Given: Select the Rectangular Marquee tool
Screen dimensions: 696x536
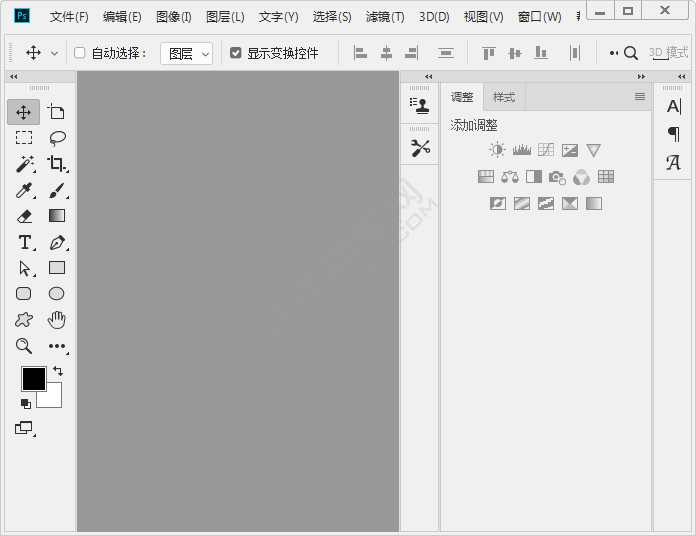Looking at the screenshot, I should pos(24,138).
